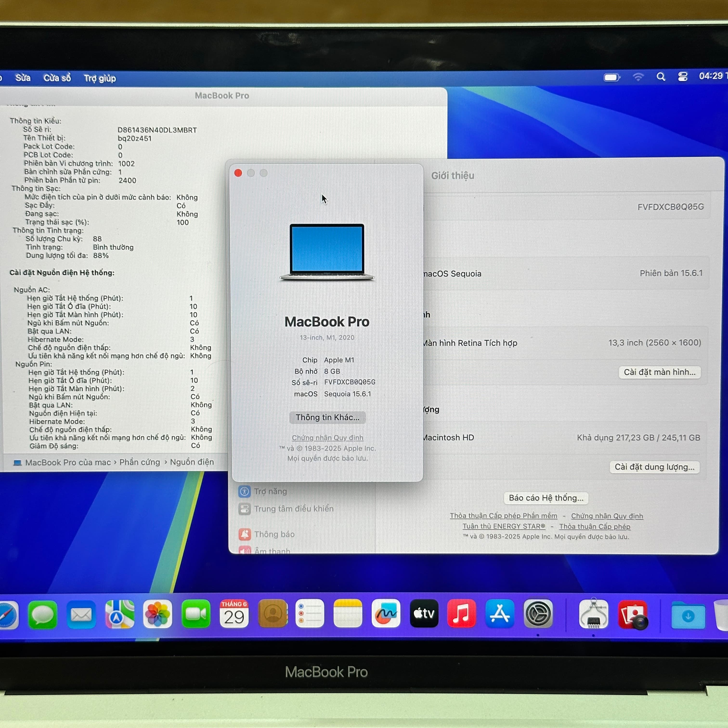Select Trung tâm điều khiển in sidebar
This screenshot has height=728, width=728.
click(286, 509)
